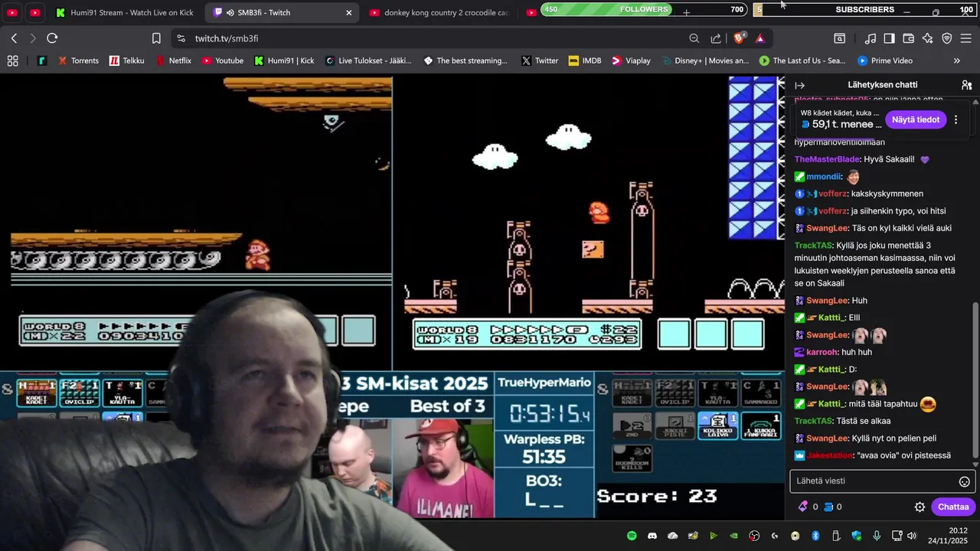Open the tab search icon
The image size is (980, 551).
(840, 38)
